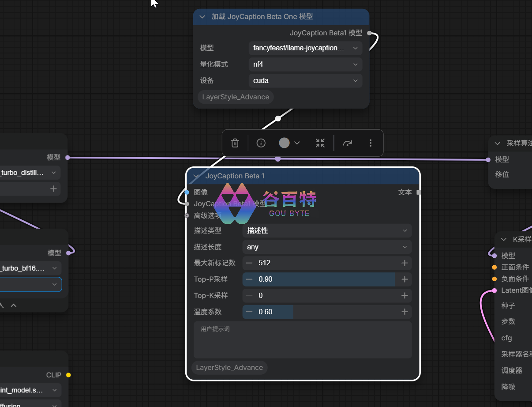Viewport: 532px width, 407px height.
Task: Click the up chevron below the blue-outlined dropdown
Action: pyautogui.click(x=14, y=305)
